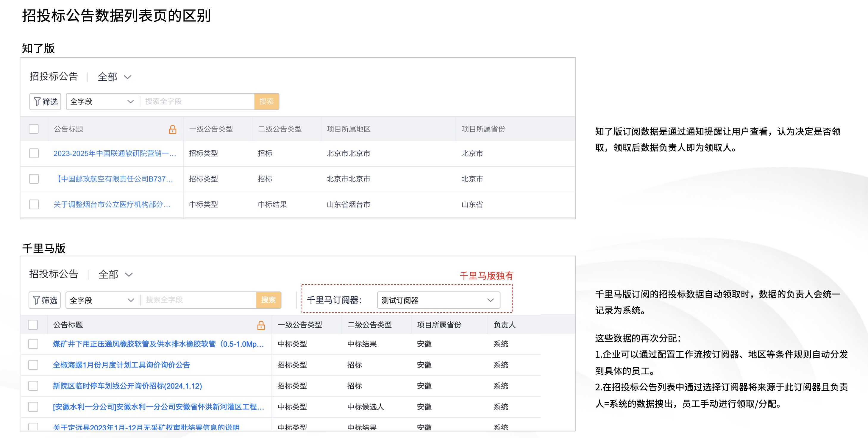The image size is (868, 438).
Task: Focus the 搜索全字段 input in 知了版 panel
Action: tap(197, 101)
